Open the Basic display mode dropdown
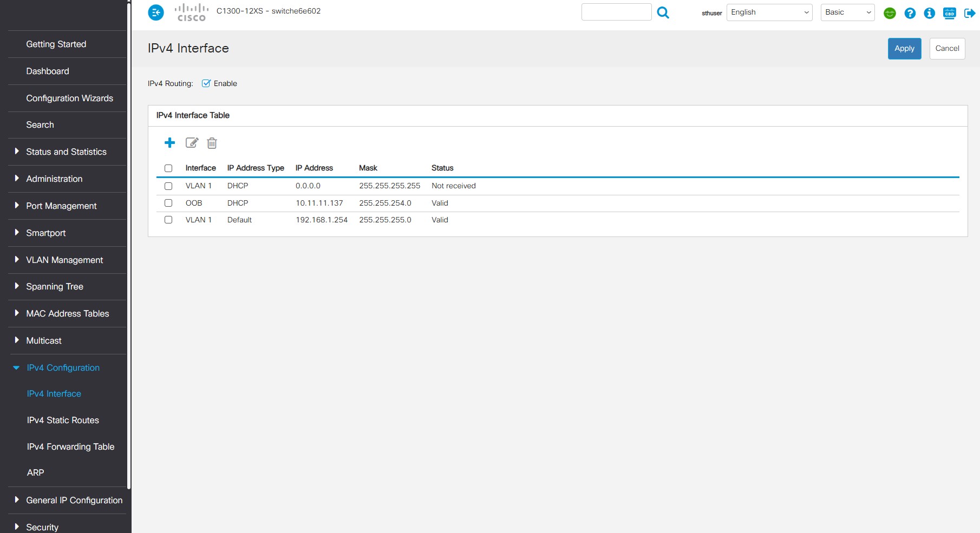This screenshot has height=533, width=980. (847, 12)
